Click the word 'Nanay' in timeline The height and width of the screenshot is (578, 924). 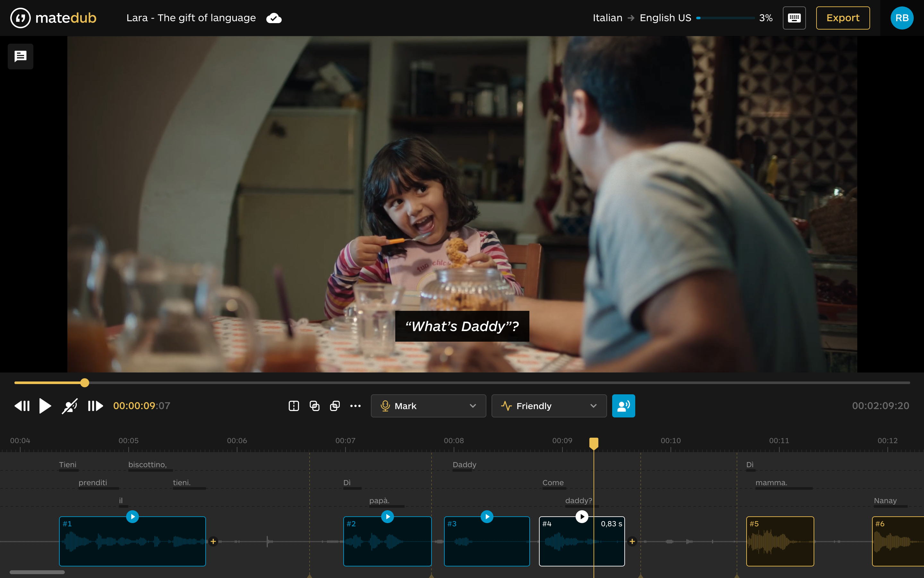click(x=885, y=500)
